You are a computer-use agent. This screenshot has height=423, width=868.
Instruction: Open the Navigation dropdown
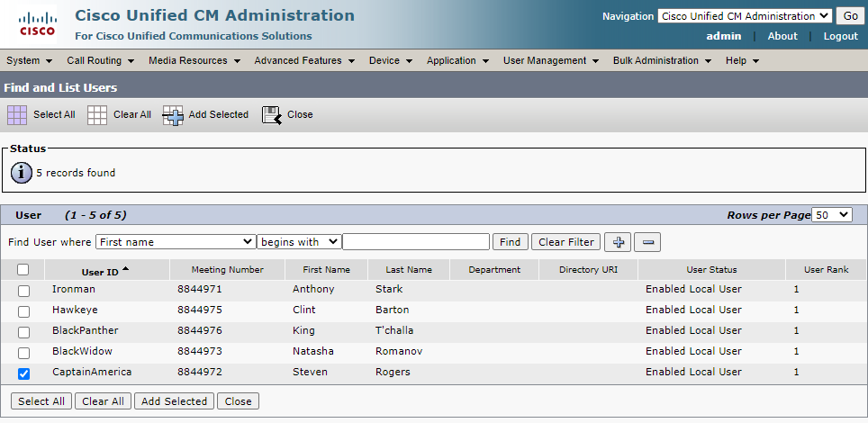point(746,16)
